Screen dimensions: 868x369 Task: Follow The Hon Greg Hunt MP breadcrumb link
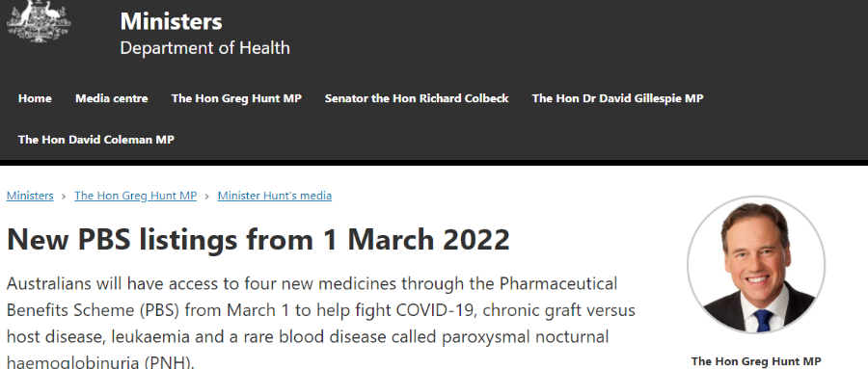(x=136, y=196)
